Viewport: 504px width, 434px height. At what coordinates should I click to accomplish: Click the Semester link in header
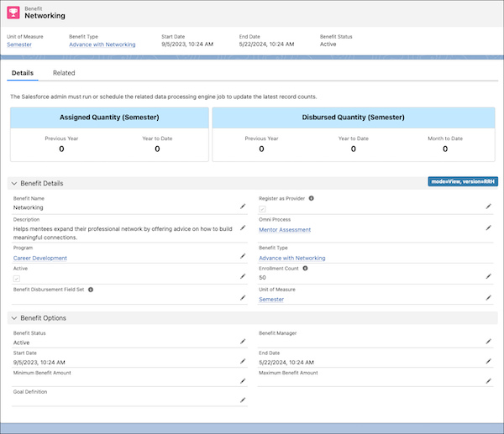19,44
